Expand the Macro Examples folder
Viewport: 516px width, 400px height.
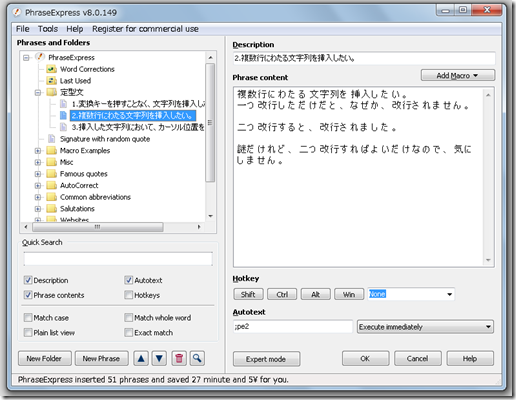[x=38, y=151]
